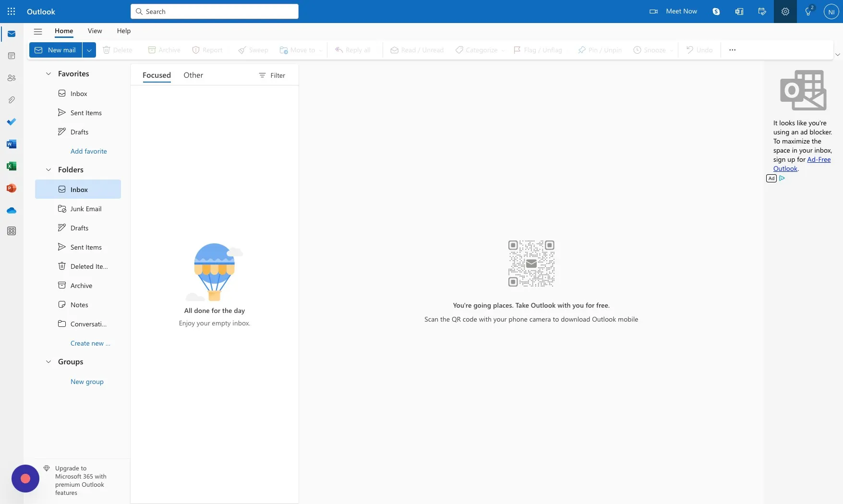Launch Word from the left rail

pyautogui.click(x=12, y=144)
